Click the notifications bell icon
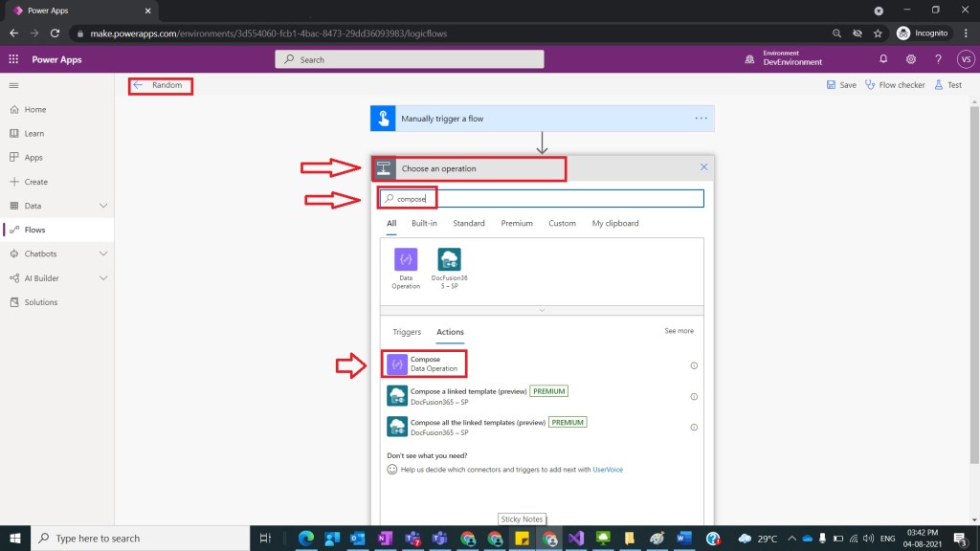The width and height of the screenshot is (980, 551). 883,59
